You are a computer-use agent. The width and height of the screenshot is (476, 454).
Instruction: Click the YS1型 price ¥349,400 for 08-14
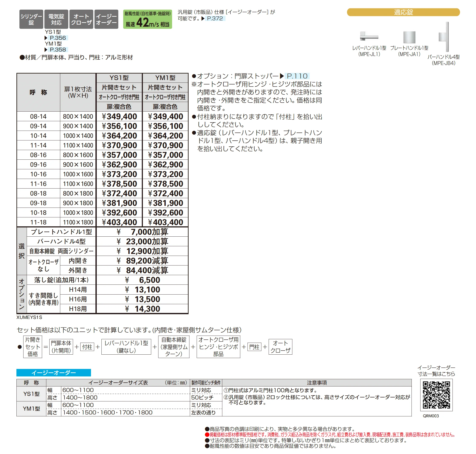point(119,116)
